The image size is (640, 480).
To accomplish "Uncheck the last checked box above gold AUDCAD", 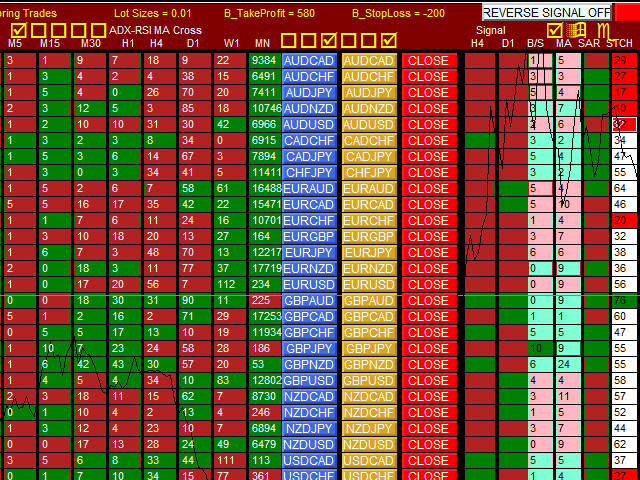I will point(389,40).
